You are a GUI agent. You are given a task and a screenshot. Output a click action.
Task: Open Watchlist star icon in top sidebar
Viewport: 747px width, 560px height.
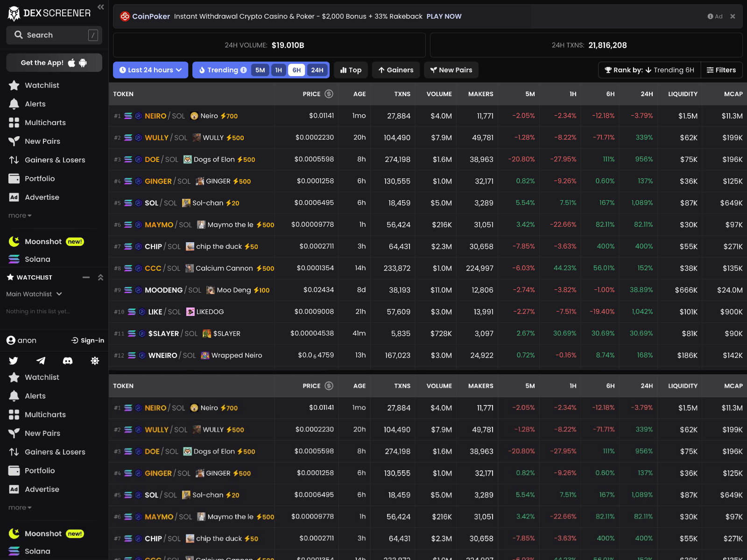pyautogui.click(x=14, y=85)
